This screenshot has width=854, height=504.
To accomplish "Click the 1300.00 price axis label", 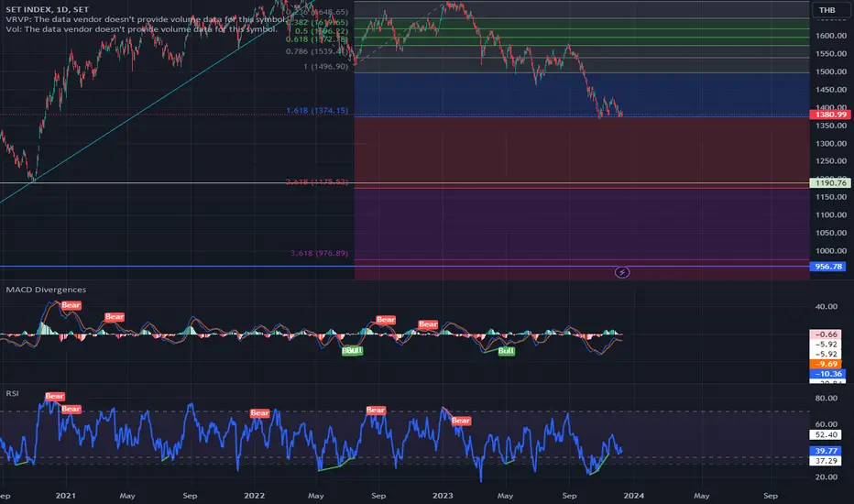I will coord(831,143).
